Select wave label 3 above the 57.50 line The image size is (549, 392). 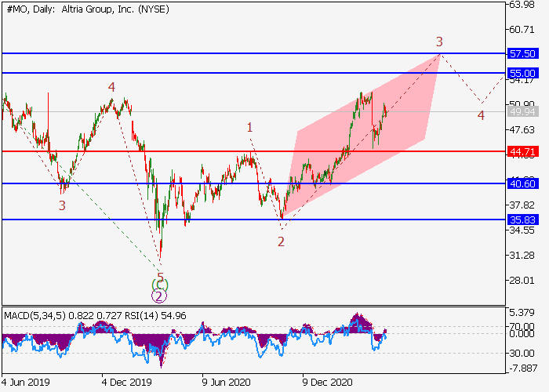click(439, 42)
